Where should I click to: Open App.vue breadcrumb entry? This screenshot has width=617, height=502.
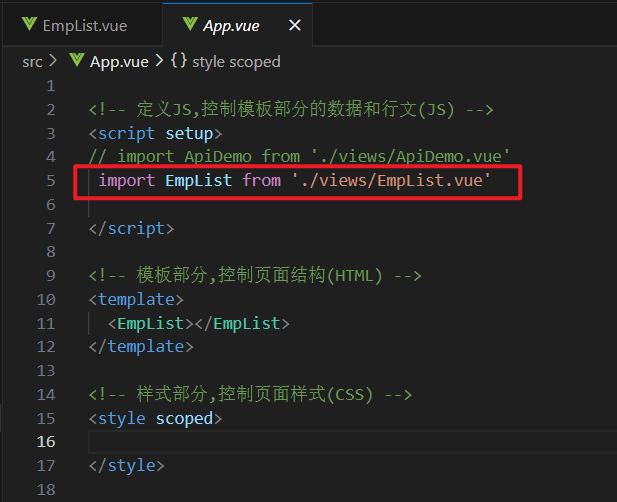click(119, 62)
